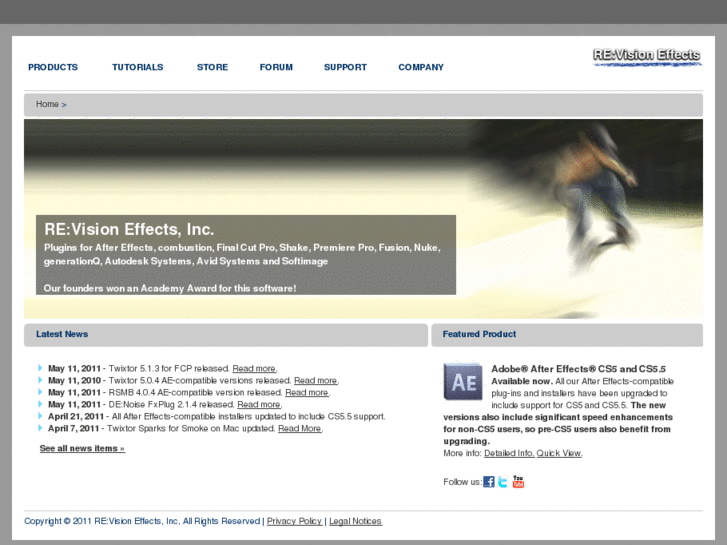
Task: Read more about RSMB 4.0.4 release
Action: point(307,392)
